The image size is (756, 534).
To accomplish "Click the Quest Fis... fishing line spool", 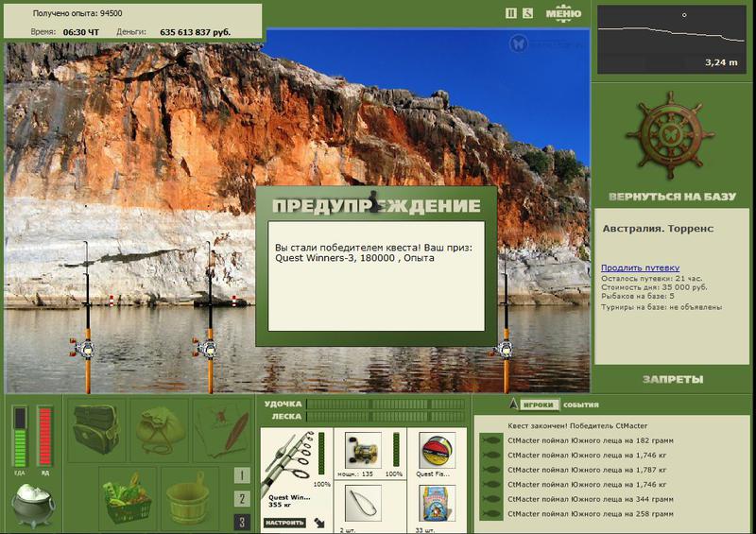I will (x=438, y=451).
